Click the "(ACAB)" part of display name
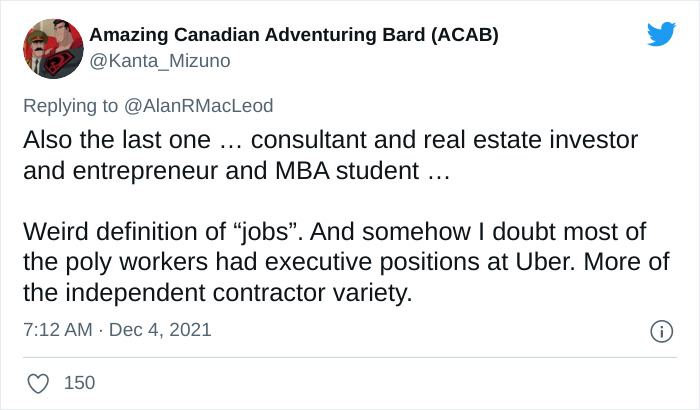This screenshot has height=410, width=700. pos(463,36)
